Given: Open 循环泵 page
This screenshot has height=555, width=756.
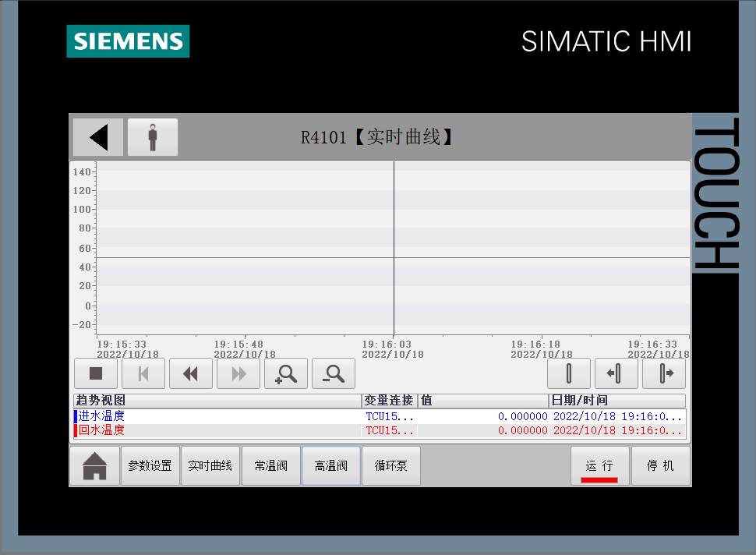Looking at the screenshot, I should [391, 466].
